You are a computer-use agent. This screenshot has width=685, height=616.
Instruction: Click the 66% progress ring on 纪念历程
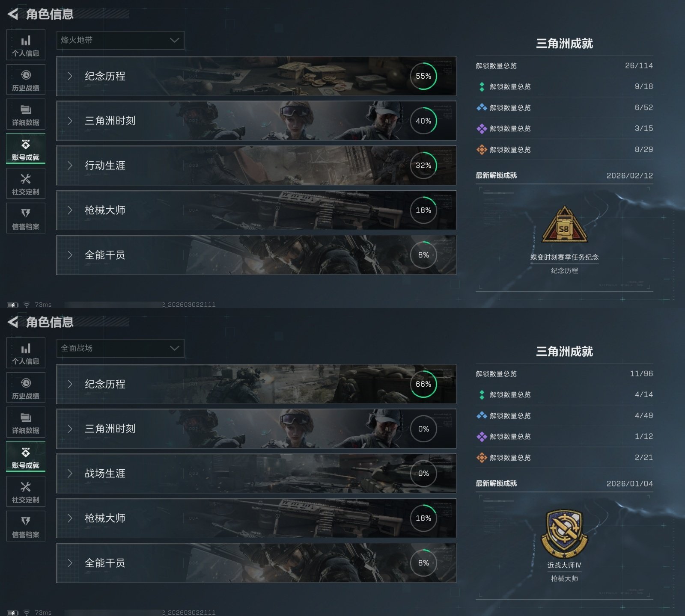point(423,384)
